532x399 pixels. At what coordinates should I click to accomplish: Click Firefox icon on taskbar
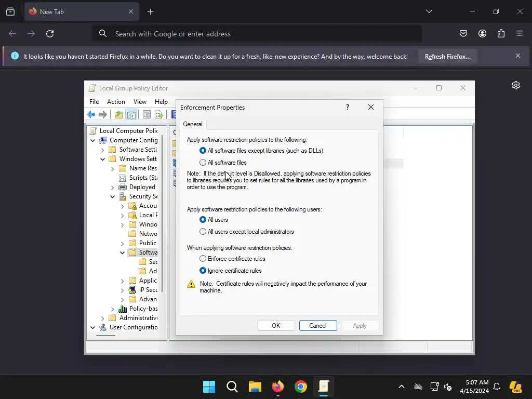pyautogui.click(x=278, y=387)
